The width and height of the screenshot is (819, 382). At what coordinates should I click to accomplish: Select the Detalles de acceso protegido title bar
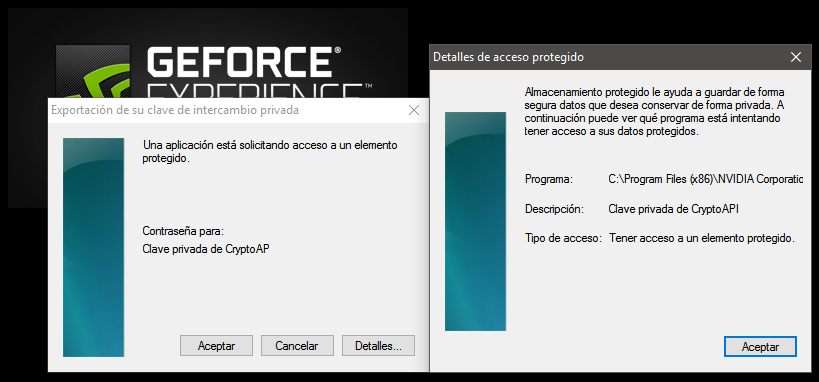606,57
